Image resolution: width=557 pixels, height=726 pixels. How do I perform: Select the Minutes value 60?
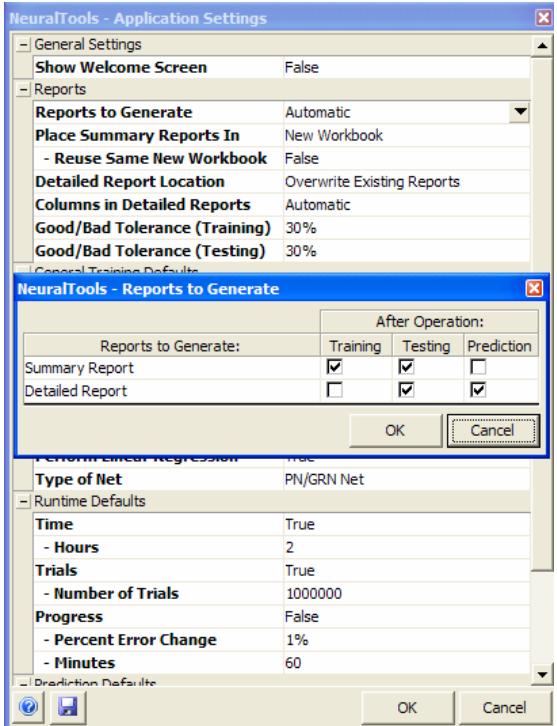(407, 663)
